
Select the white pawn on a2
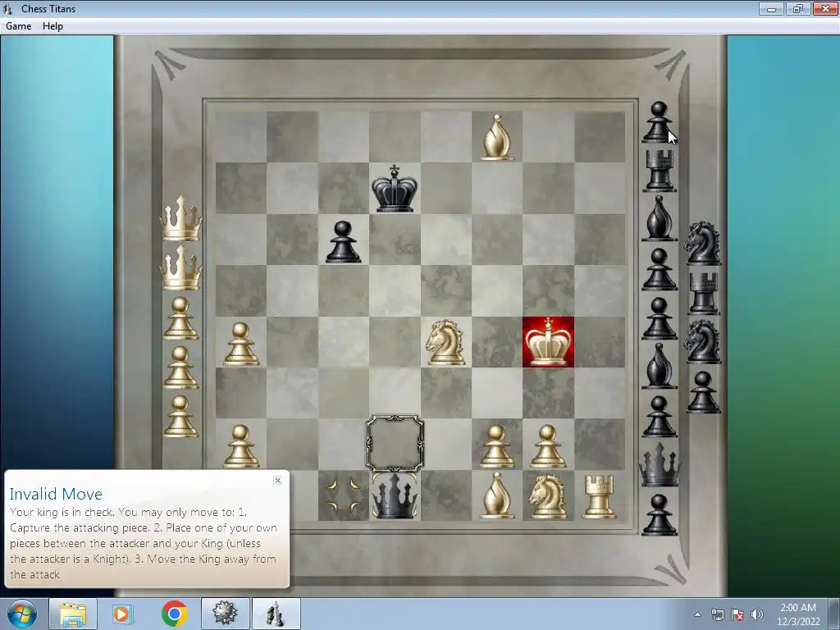coord(240,445)
